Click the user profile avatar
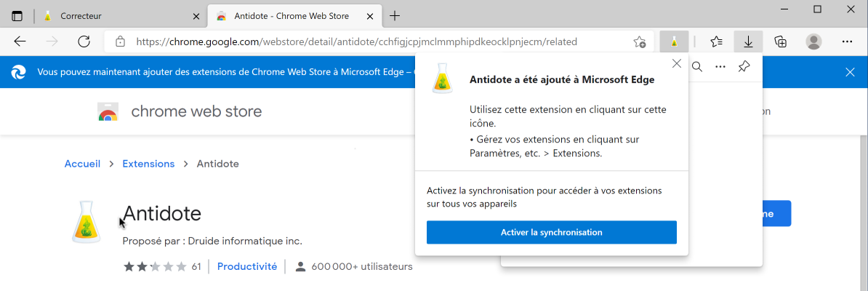 [x=813, y=41]
